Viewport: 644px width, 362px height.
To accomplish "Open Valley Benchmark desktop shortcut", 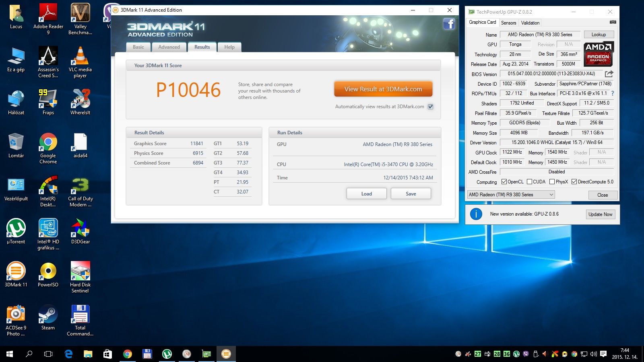I will 80,19.
